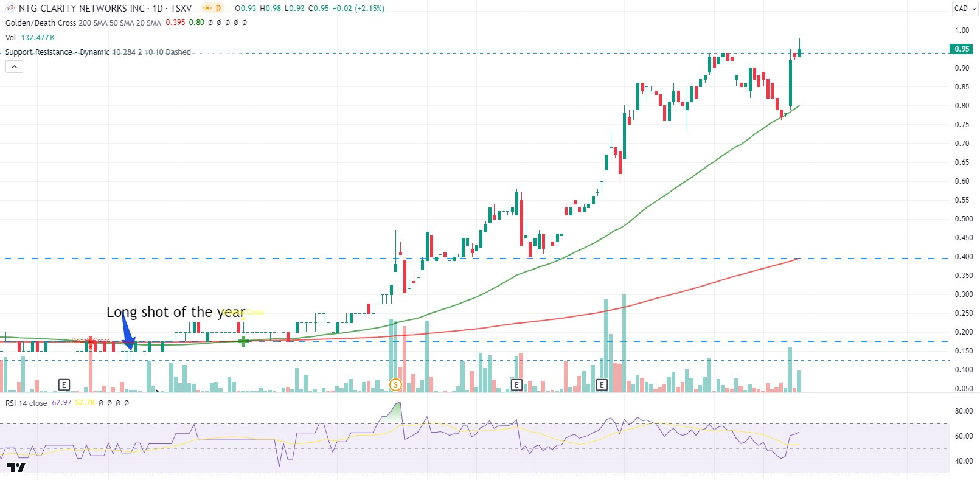Select the 'Long shot of the year' text annotation
This screenshot has width=980, height=480.
click(x=176, y=312)
